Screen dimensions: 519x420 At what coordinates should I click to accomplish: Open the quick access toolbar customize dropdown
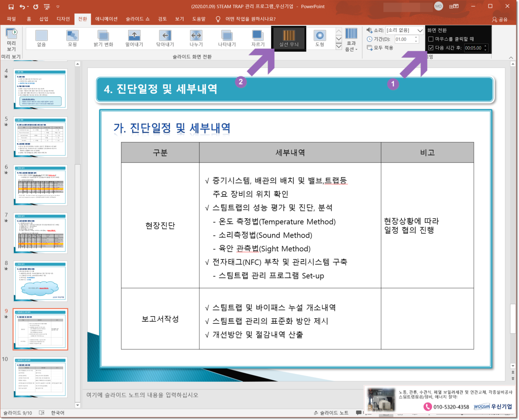pos(58,6)
